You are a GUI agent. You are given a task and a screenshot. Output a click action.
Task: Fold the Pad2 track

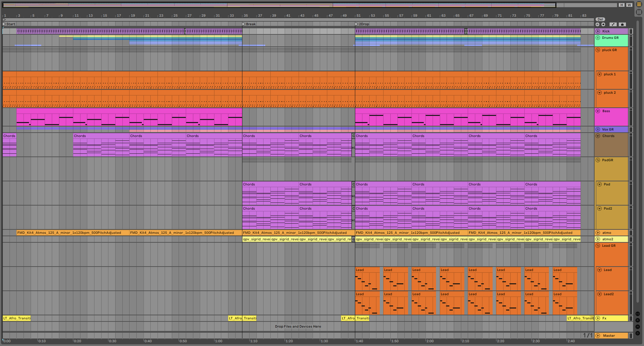(x=600, y=208)
